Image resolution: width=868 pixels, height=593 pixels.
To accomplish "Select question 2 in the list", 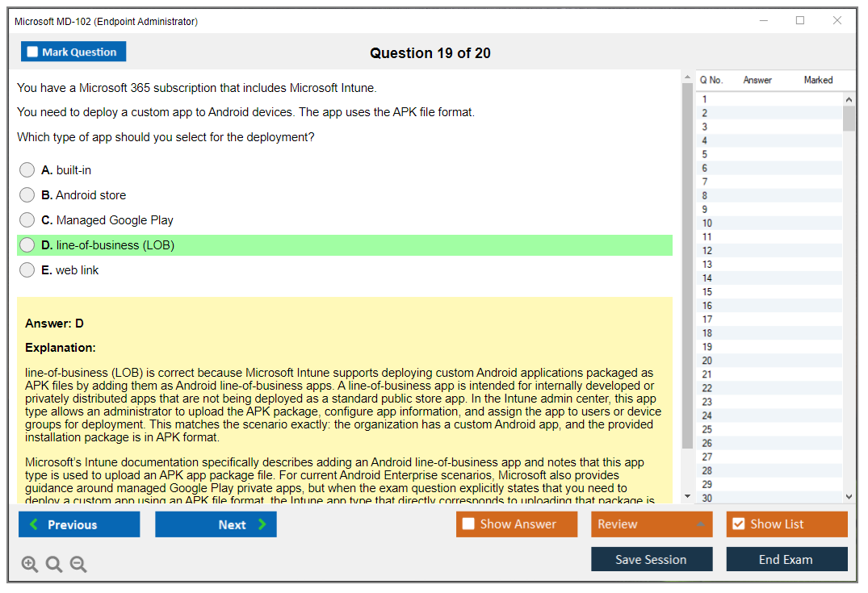I will [x=769, y=113].
